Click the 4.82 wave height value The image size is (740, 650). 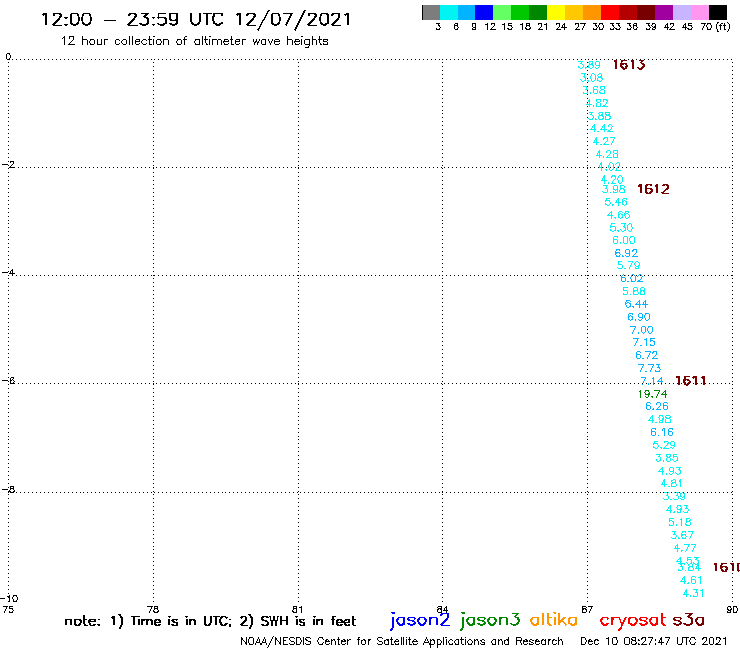point(597,103)
